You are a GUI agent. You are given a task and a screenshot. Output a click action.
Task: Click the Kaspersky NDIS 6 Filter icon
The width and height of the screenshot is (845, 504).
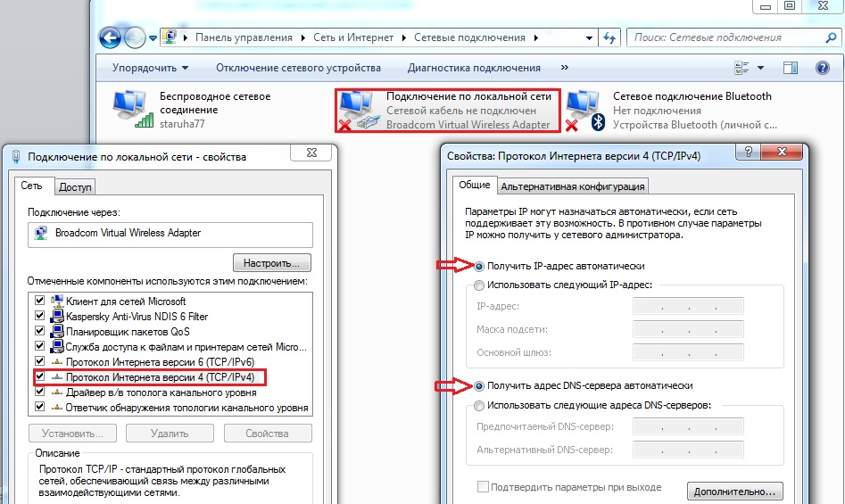(56, 316)
